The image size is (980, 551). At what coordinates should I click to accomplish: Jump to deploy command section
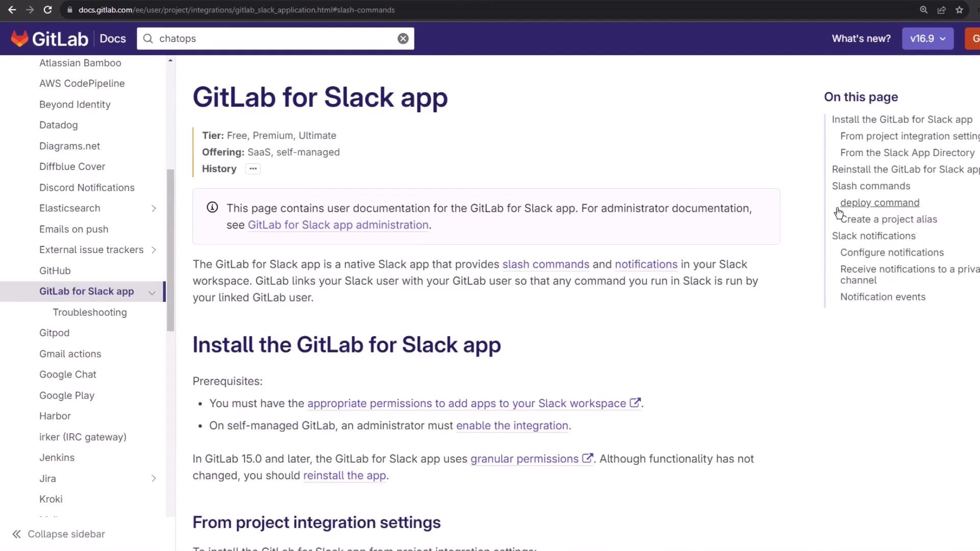point(879,203)
